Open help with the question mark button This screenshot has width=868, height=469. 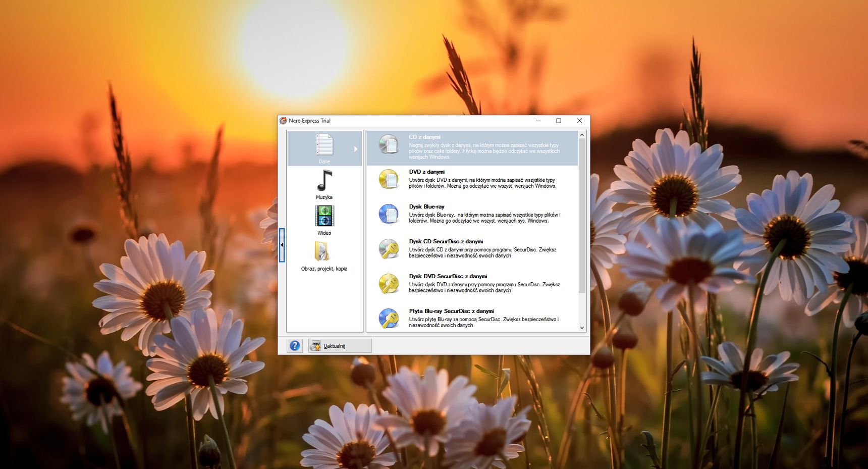point(295,346)
